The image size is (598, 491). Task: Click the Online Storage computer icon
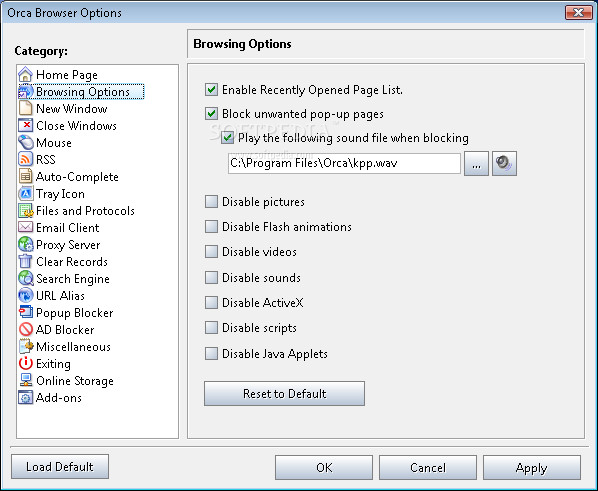coord(26,380)
